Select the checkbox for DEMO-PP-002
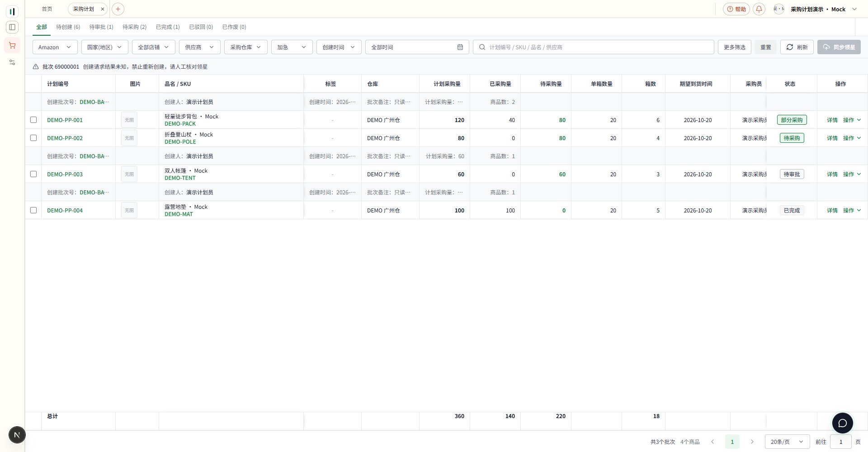This screenshot has height=452, width=868. 33,138
